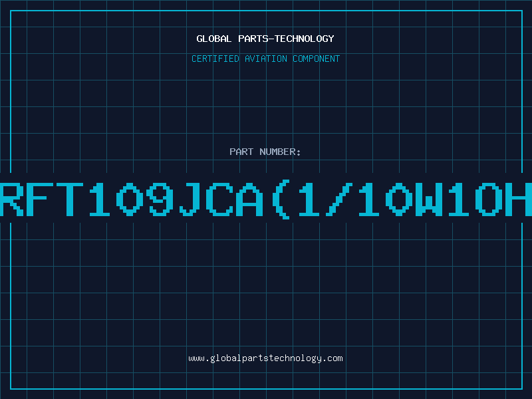The height and width of the screenshot is (399, 532).
Task: Click the word PARTS in the heading
Action: pos(253,39)
